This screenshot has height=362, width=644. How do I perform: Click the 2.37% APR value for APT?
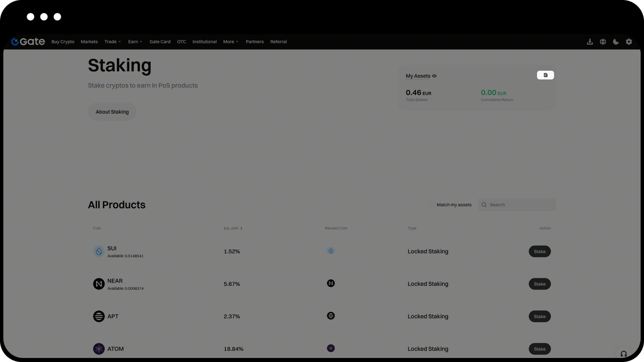tap(232, 316)
